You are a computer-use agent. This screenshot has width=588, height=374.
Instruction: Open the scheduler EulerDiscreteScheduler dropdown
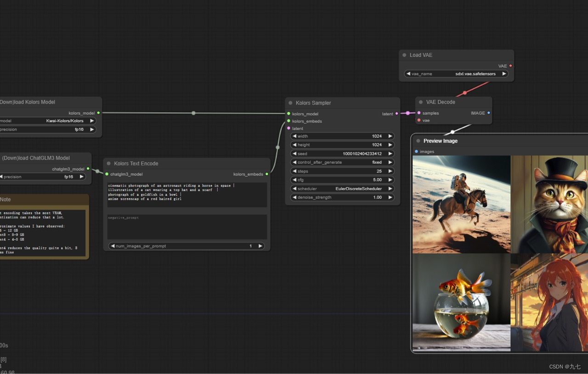tap(342, 189)
